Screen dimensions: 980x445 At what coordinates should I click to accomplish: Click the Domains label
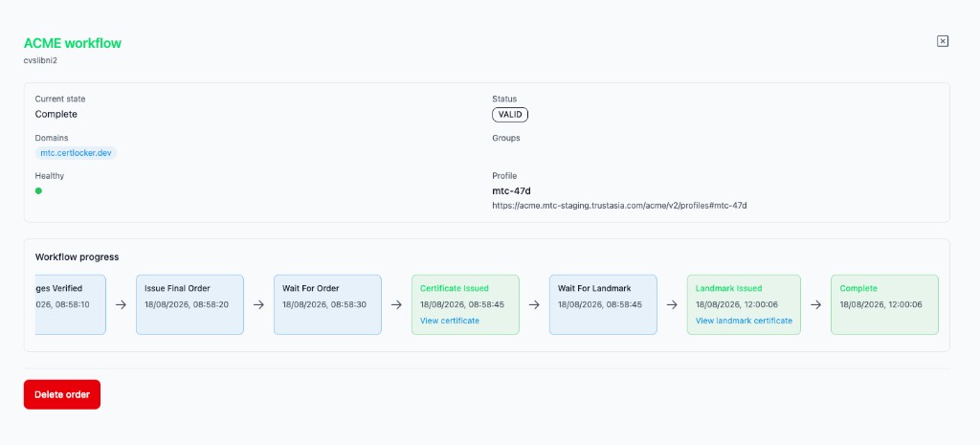coord(52,138)
